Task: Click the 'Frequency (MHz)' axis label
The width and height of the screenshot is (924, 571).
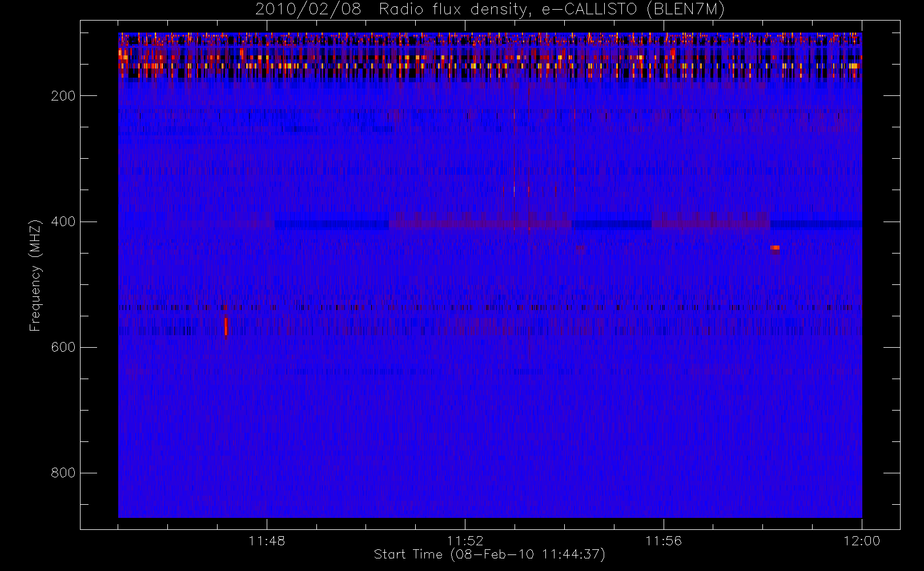Action: pyautogui.click(x=35, y=275)
